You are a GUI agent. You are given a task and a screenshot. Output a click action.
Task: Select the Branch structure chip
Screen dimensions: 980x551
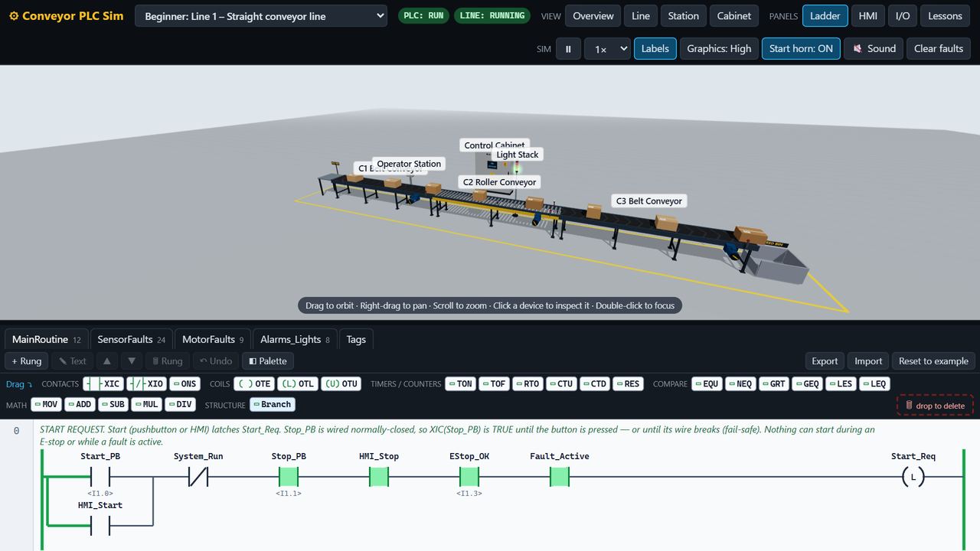click(273, 404)
